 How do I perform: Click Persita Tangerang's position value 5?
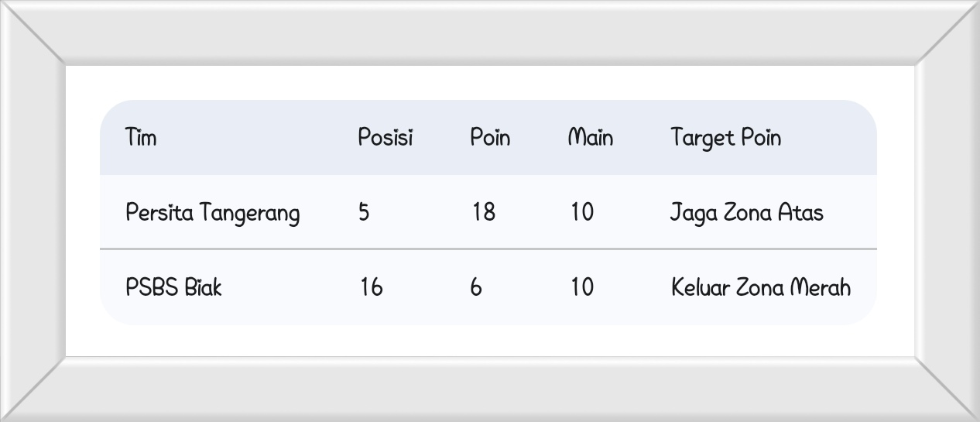pyautogui.click(x=364, y=212)
